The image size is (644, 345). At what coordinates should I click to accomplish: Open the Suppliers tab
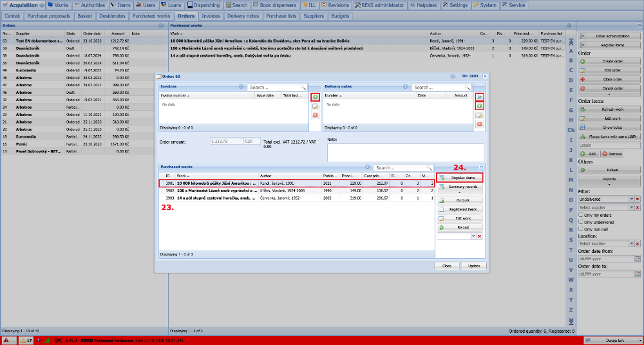coord(314,16)
